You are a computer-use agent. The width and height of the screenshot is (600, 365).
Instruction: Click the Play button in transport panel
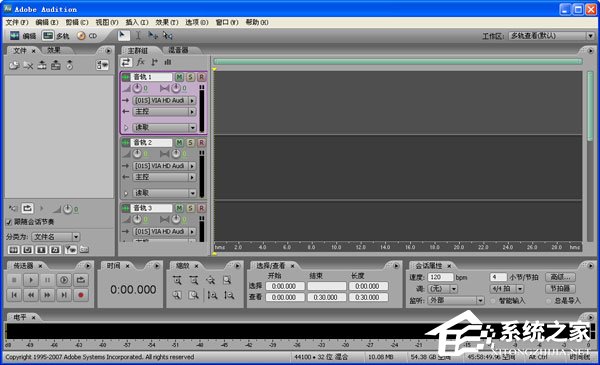pos(31,280)
